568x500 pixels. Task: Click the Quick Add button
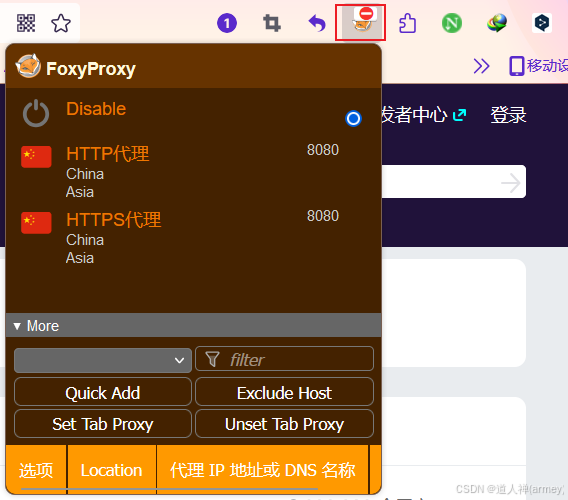tap(103, 392)
